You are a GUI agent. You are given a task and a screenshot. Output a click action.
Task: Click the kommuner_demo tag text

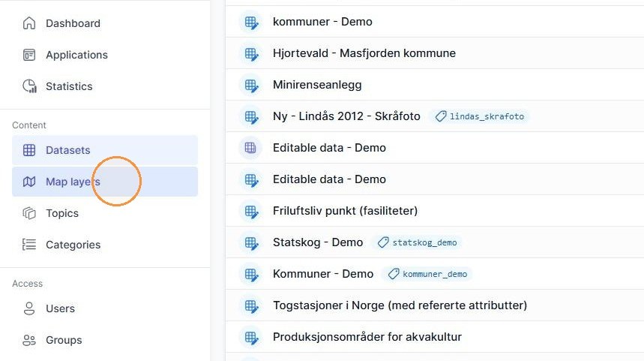(435, 274)
